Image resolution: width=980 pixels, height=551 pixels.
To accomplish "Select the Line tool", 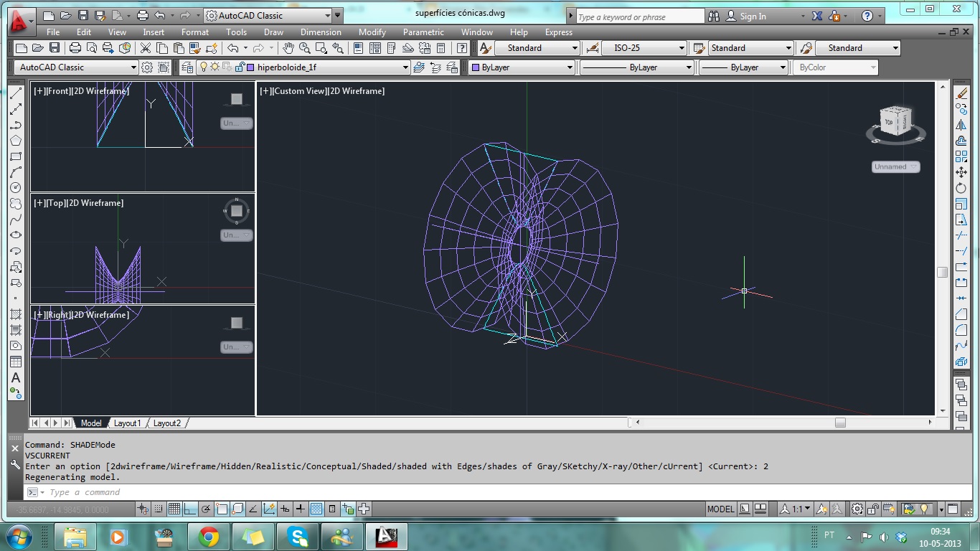I will coord(16,93).
